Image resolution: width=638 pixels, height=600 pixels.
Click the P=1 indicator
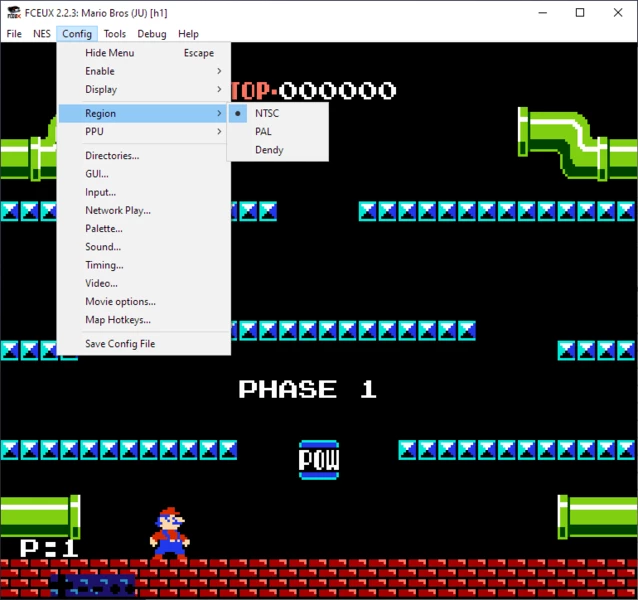pyautogui.click(x=49, y=548)
